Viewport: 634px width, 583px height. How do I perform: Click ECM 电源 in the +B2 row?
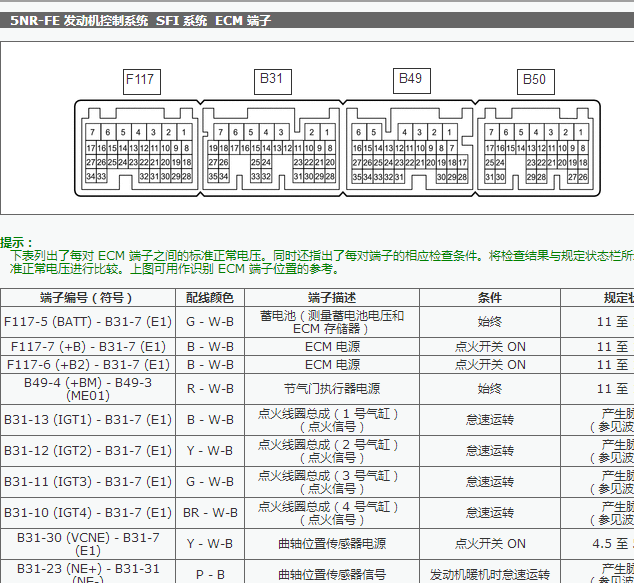[332, 365]
